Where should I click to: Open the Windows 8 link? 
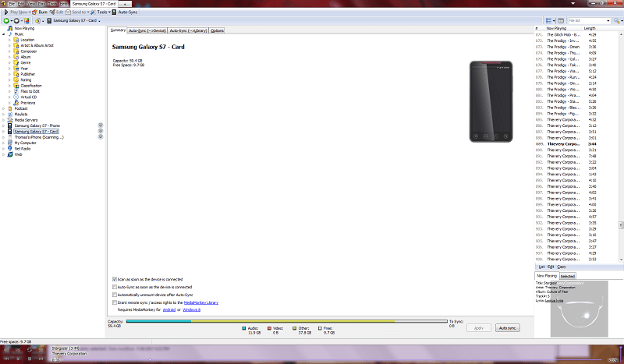coord(191,310)
